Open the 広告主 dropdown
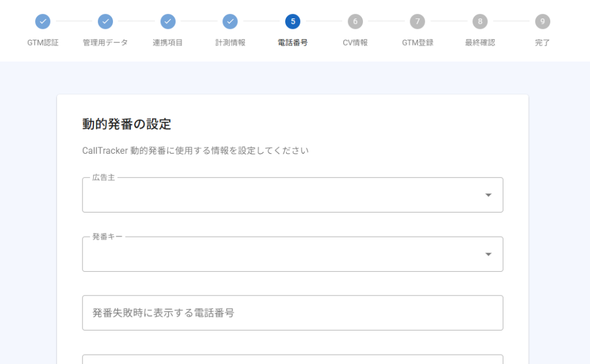The width and height of the screenshot is (590, 364). click(292, 195)
